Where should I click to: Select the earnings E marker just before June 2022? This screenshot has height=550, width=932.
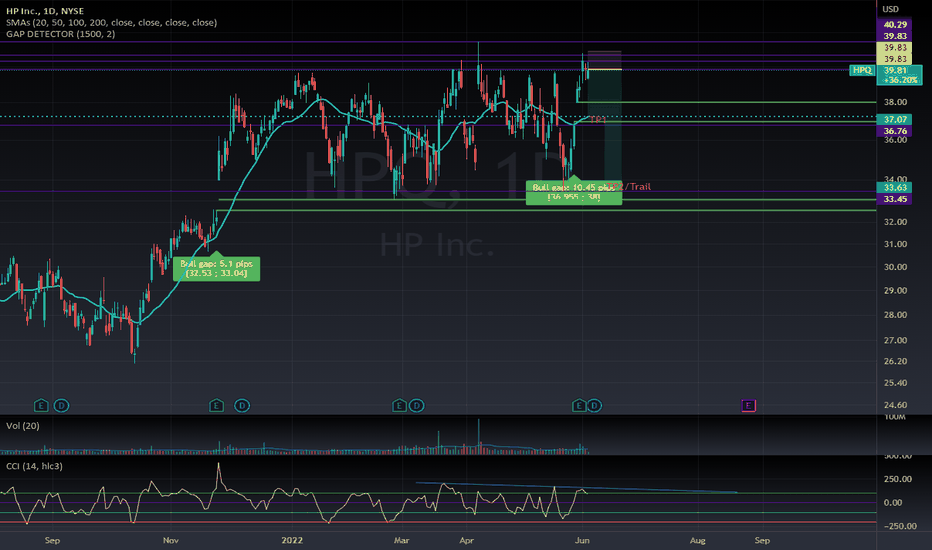click(578, 406)
